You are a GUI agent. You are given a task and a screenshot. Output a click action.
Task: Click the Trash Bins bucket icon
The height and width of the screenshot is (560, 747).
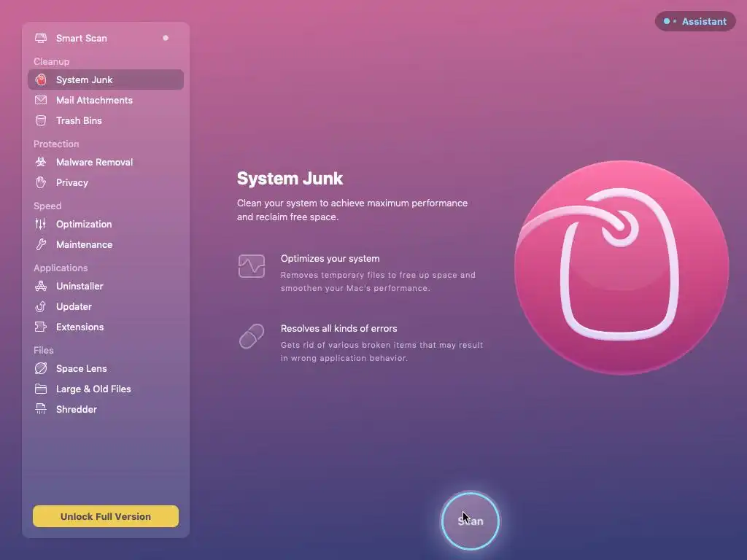point(41,120)
